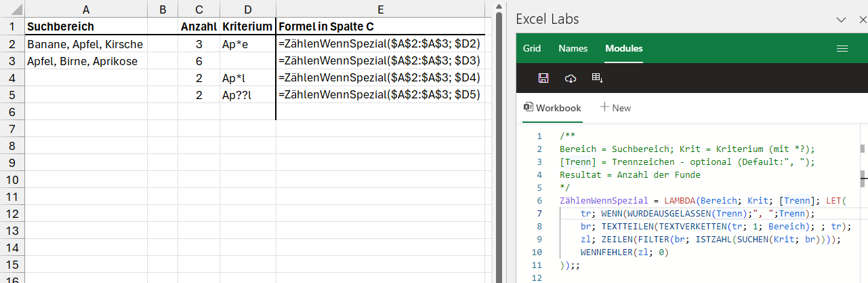Select cell 'Apfel, Birne, Aprikose'
The width and height of the screenshot is (868, 283).
(x=86, y=61)
